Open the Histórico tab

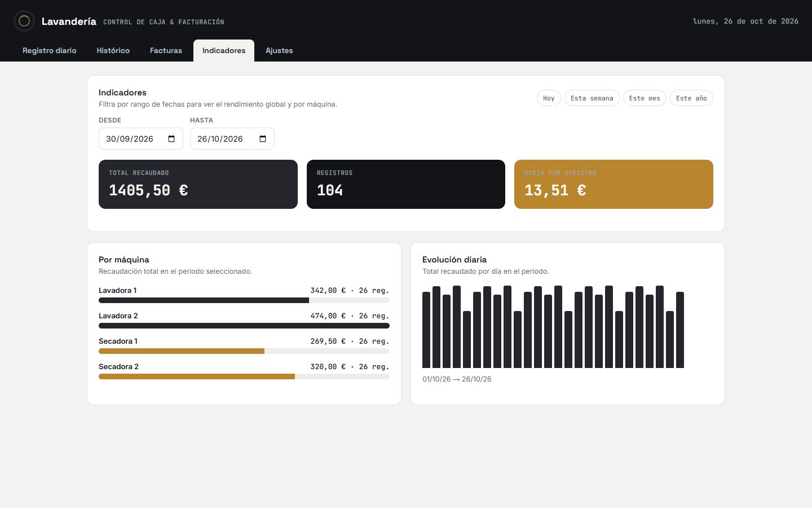pos(113,50)
